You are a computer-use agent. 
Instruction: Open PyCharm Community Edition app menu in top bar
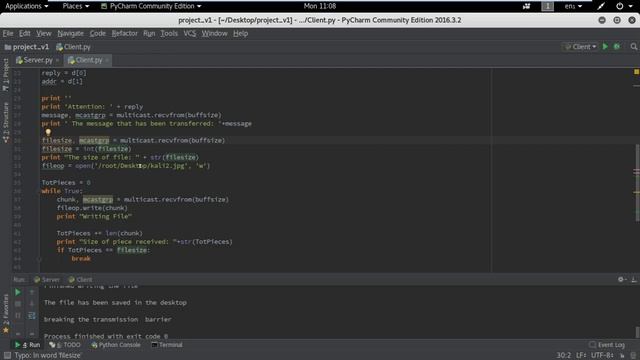[x=151, y=6]
